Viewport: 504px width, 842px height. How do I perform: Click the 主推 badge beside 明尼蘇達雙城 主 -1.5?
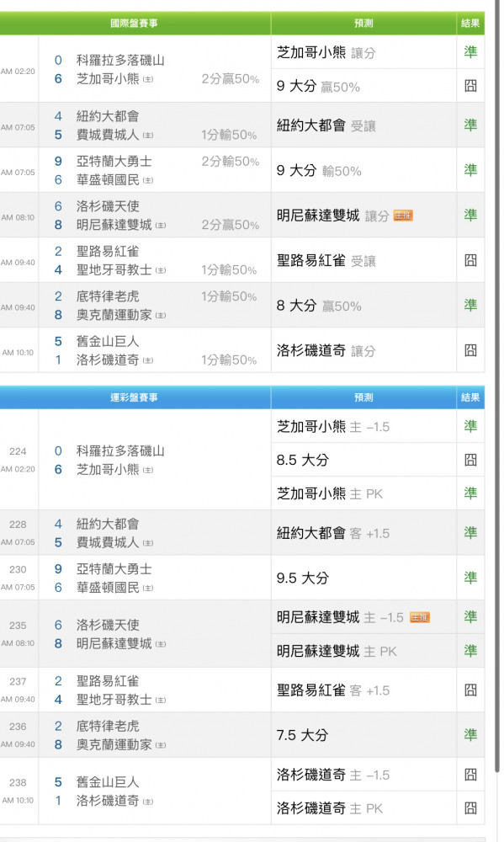(420, 617)
